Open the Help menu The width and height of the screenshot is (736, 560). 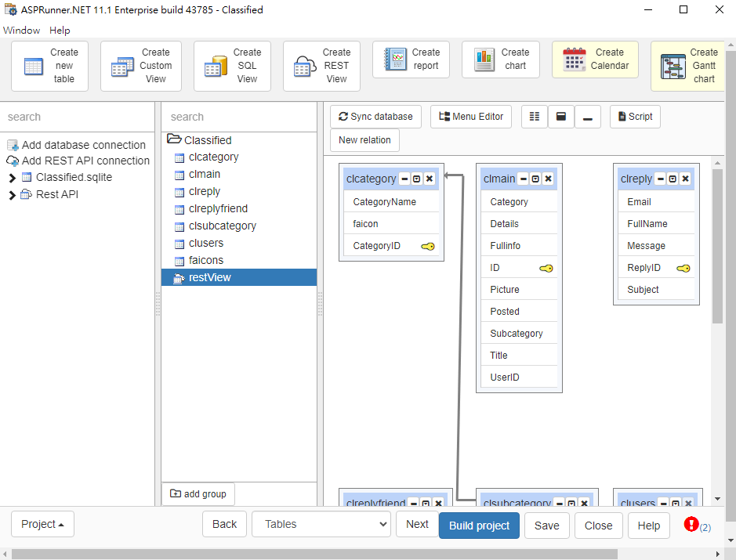(x=60, y=31)
